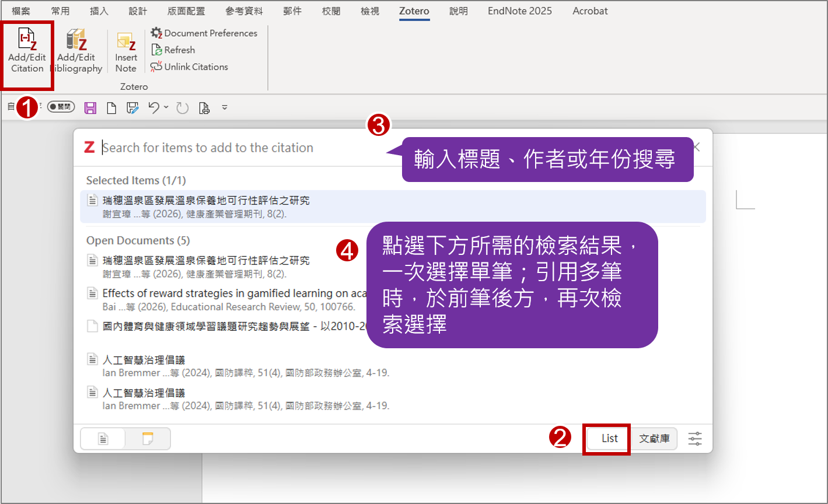Click Unlink Citations in the Zotero ribbon
Screen dimensions: 828x504
pyautogui.click(x=190, y=67)
